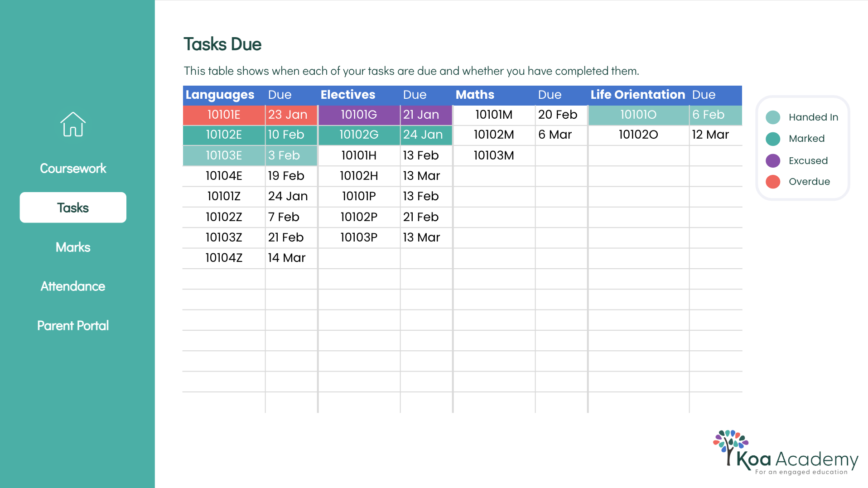The width and height of the screenshot is (868, 488).
Task: Click the Life Orientation column header
Action: pos(638,95)
